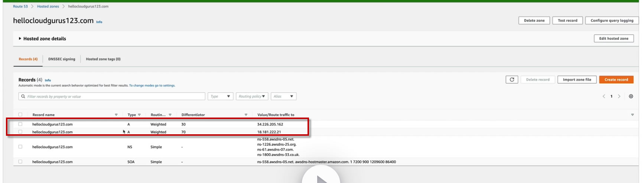Open the table preferences gear icon
This screenshot has height=183, width=644.
pos(631,96)
